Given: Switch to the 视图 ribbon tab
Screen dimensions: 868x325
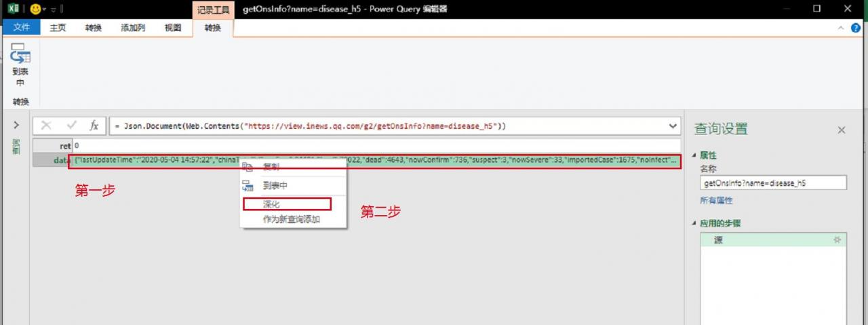Looking at the screenshot, I should click(173, 28).
